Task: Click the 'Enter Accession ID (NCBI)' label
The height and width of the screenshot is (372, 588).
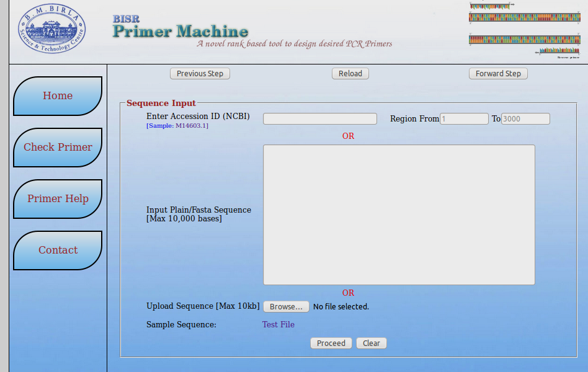Action: click(198, 117)
